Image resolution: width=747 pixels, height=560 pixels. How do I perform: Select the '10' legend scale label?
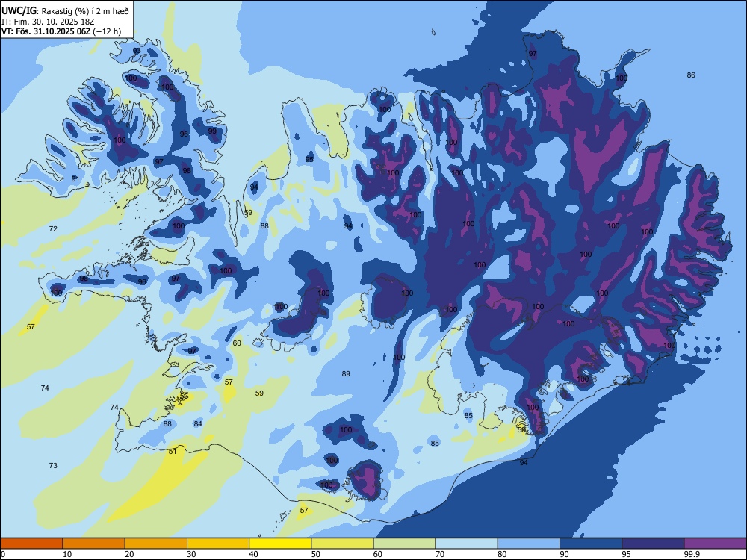point(67,554)
